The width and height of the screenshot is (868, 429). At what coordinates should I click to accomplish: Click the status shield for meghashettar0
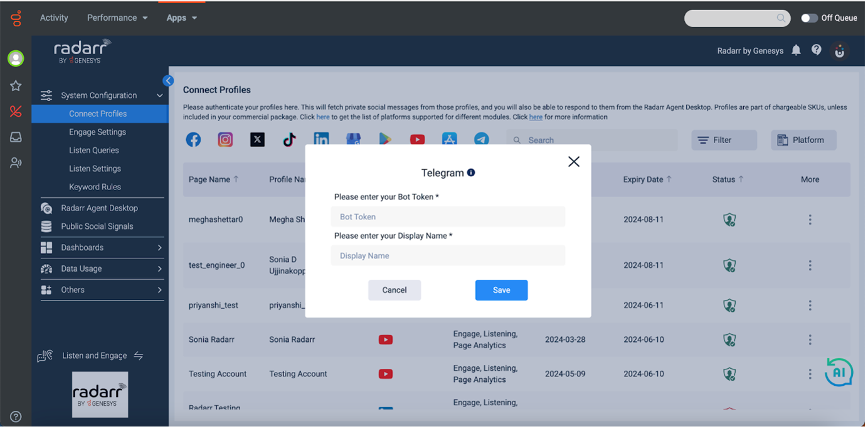[x=729, y=220]
